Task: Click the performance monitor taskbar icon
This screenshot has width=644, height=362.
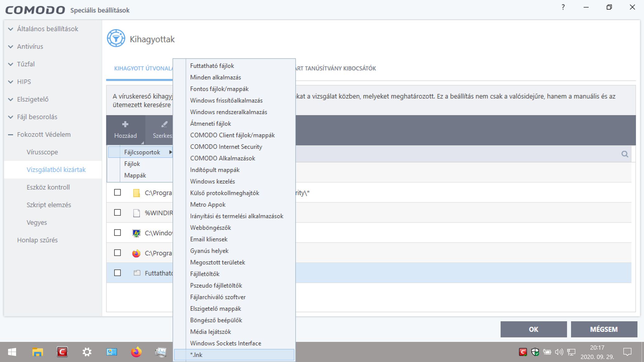Action: coord(161,352)
